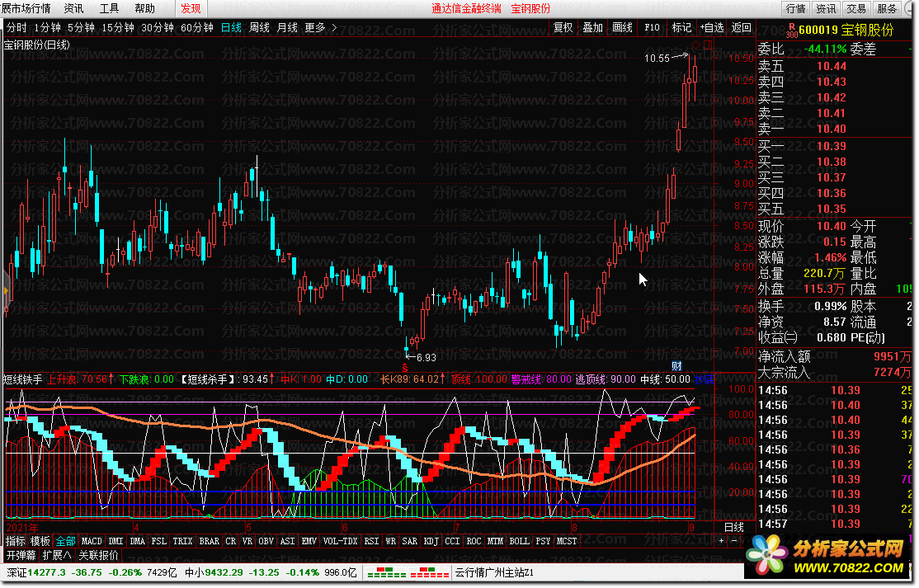Click the green-red signal bars in the status bar
The width and height of the screenshot is (919, 588).
[408, 572]
